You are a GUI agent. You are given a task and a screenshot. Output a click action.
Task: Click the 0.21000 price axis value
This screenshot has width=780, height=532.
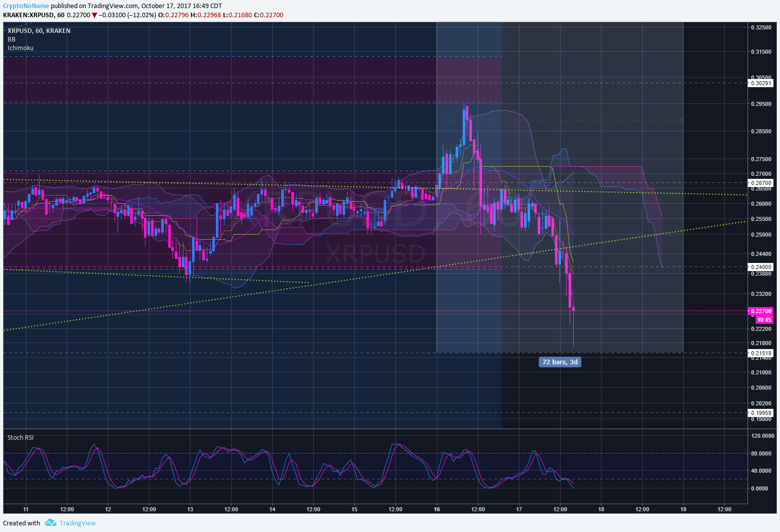coord(761,372)
